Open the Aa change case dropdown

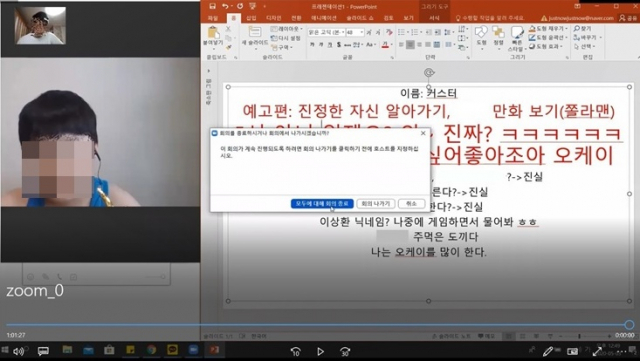tap(371, 45)
